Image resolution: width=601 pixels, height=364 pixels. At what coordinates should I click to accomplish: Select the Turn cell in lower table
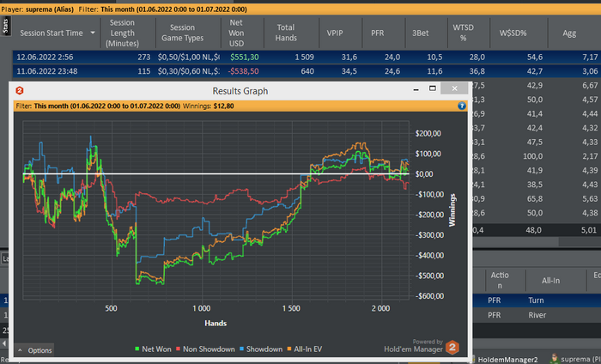click(536, 300)
